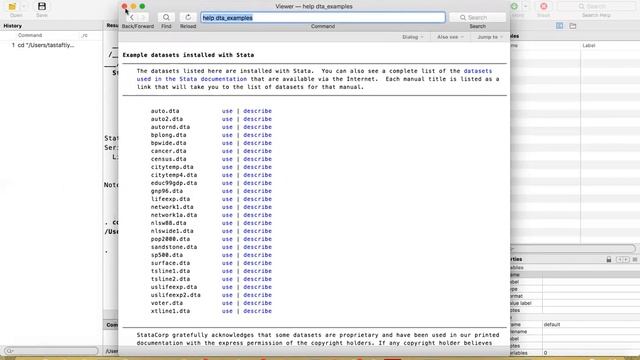
Task: Click the Viewer command field with help dta_examples
Action: pos(323,18)
